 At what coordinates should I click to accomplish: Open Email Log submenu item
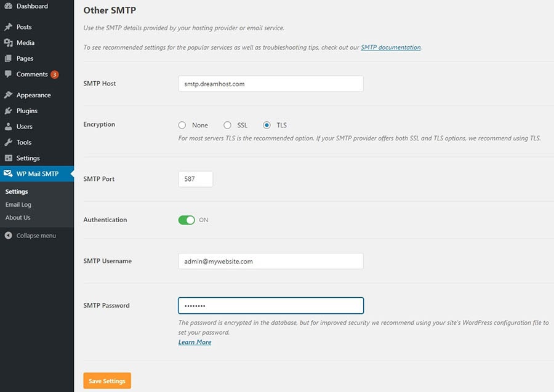(x=18, y=204)
